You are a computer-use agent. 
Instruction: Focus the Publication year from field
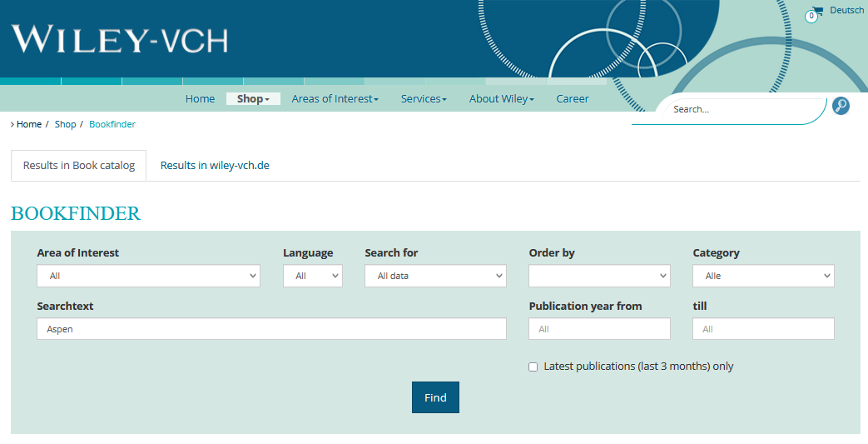pyautogui.click(x=599, y=329)
